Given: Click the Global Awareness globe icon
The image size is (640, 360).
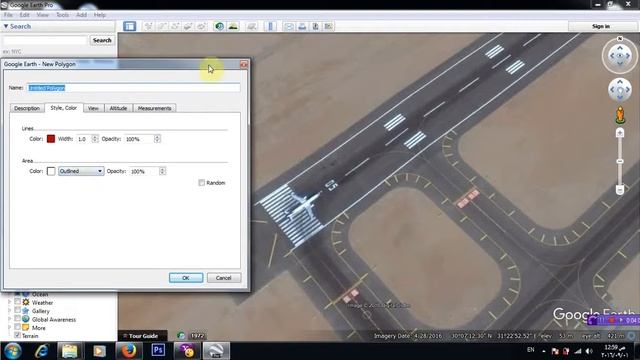Looking at the screenshot, I should coord(26,319).
